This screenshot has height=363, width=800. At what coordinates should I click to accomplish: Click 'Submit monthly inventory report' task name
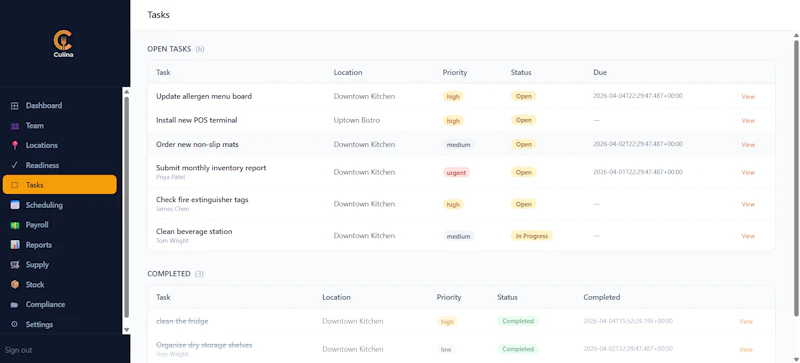211,168
